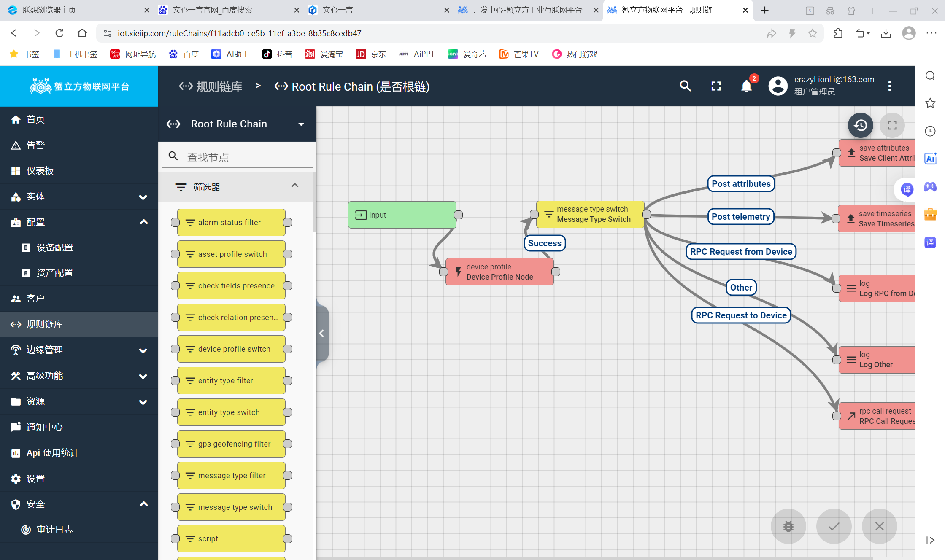The image size is (945, 560).
Task: Select the Log Other node
Action: 877,360
